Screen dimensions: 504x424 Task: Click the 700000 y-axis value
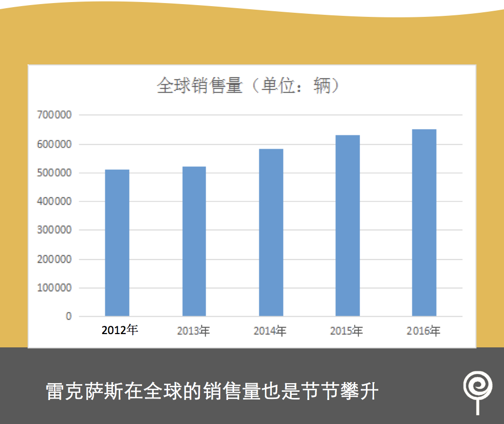(x=54, y=114)
